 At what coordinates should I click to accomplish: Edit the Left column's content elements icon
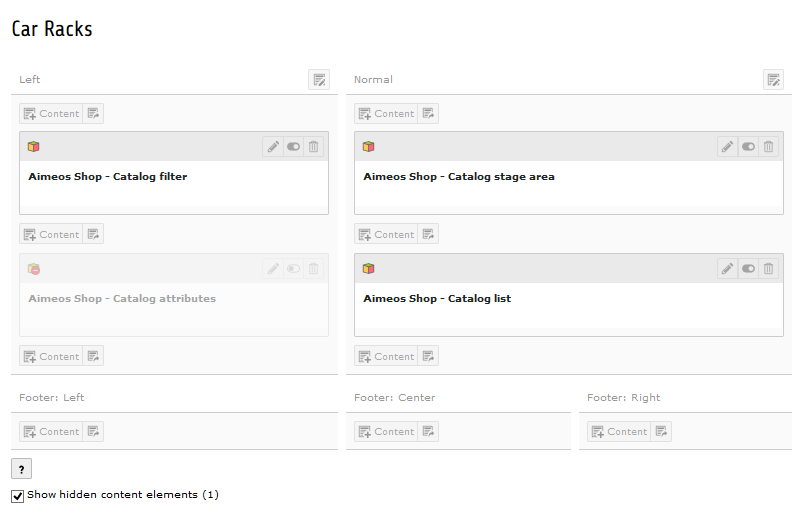[319, 80]
